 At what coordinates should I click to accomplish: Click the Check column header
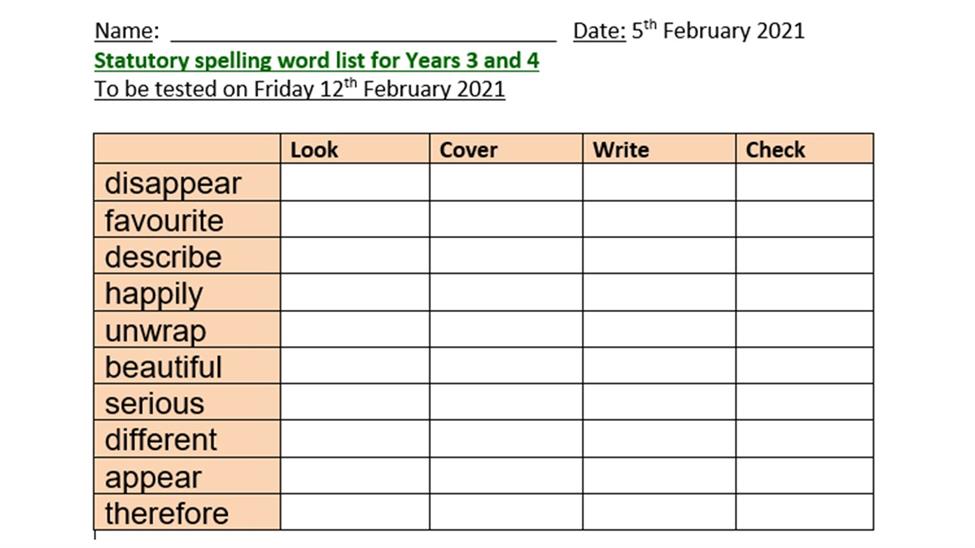[x=805, y=149]
